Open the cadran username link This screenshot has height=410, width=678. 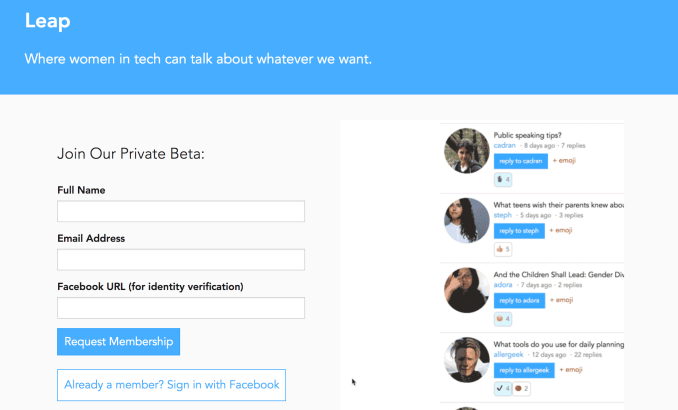click(x=505, y=146)
